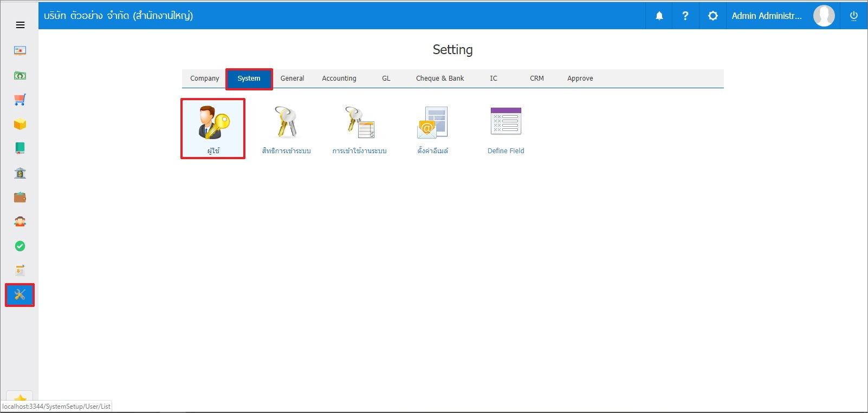Open the report document icon in sidebar

point(20,270)
